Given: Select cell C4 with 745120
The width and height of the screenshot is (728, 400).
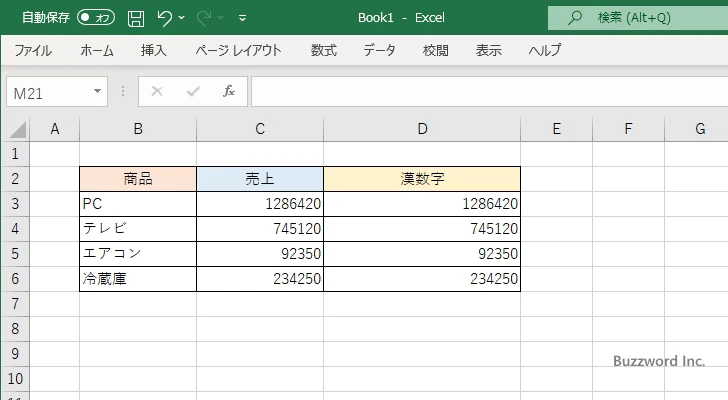Looking at the screenshot, I should (x=260, y=229).
